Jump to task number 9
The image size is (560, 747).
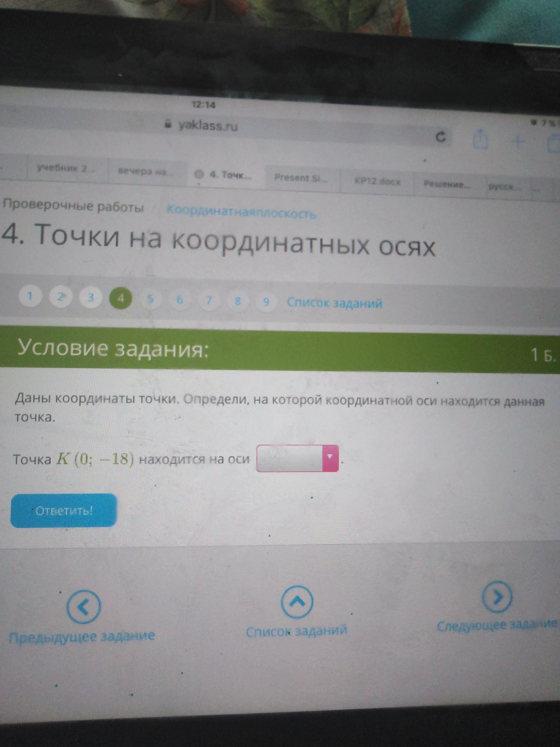(266, 301)
